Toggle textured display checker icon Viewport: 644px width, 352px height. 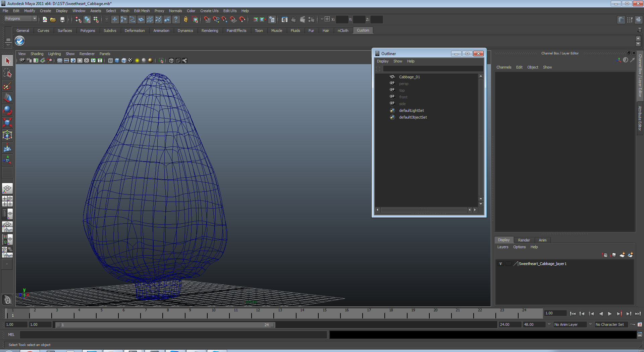pyautogui.click(x=130, y=60)
